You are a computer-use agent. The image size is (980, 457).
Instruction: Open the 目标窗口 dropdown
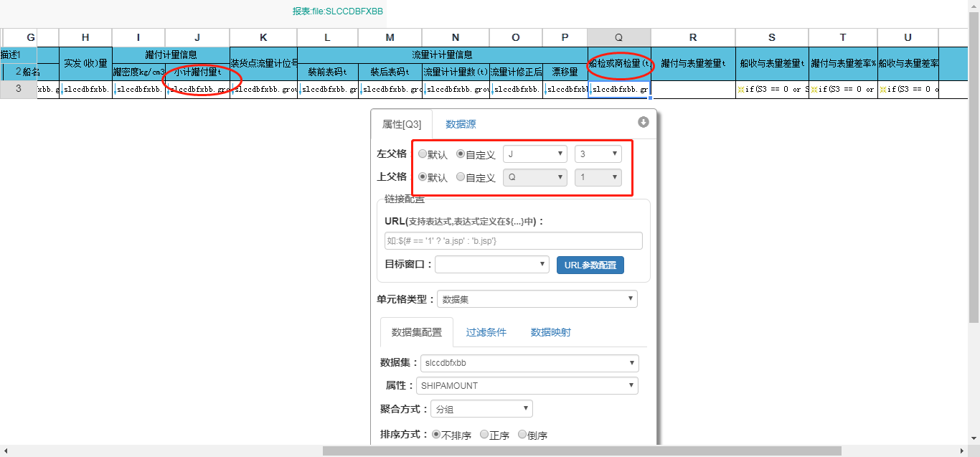pyautogui.click(x=491, y=265)
